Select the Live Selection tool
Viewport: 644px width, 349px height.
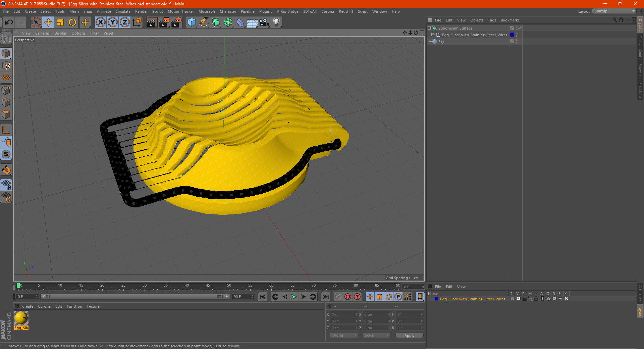36,22
